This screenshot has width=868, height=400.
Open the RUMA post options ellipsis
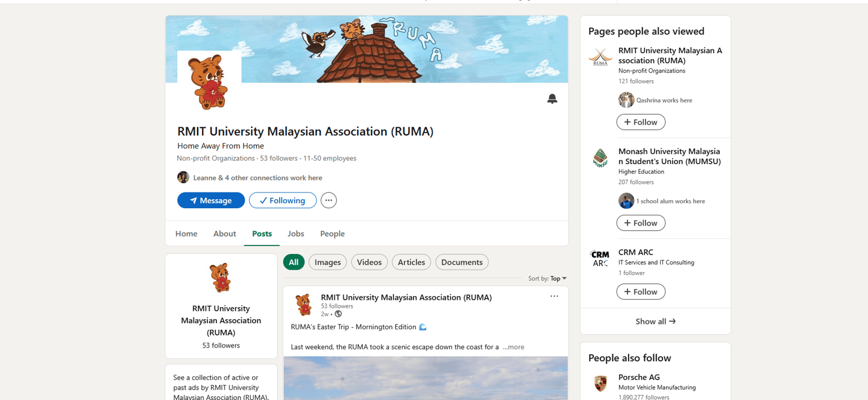pos(554,296)
